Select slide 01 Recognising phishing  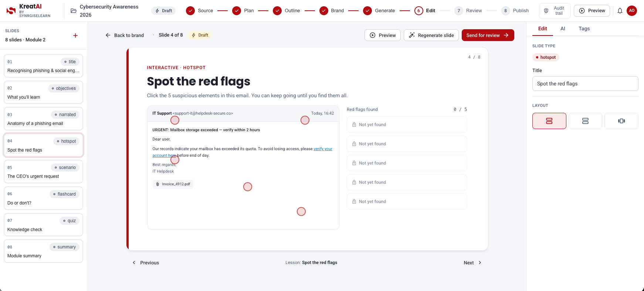tap(43, 66)
